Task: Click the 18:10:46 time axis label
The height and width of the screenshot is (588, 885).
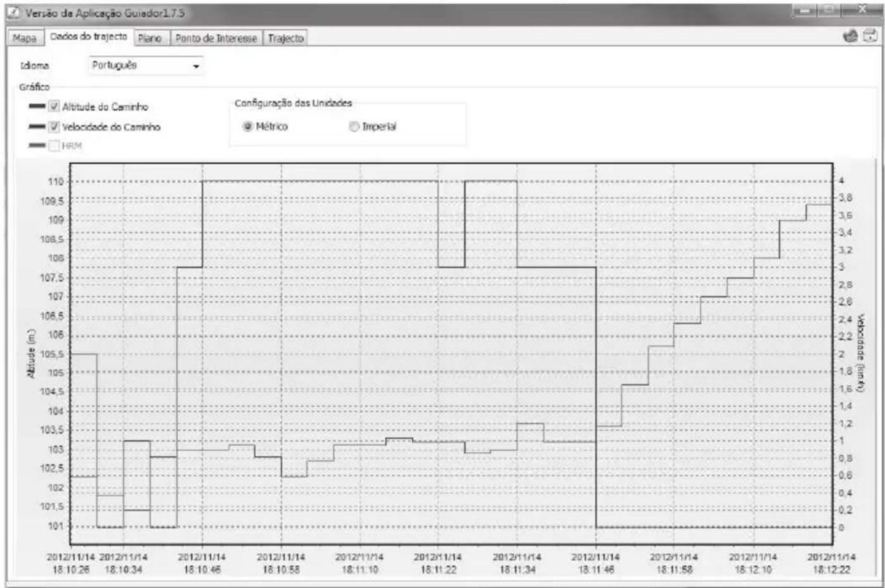Action: [202, 563]
